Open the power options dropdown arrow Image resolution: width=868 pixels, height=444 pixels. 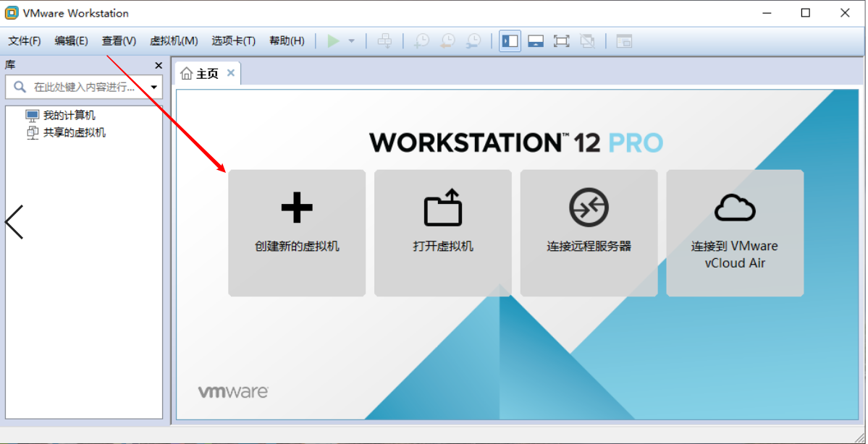click(351, 41)
